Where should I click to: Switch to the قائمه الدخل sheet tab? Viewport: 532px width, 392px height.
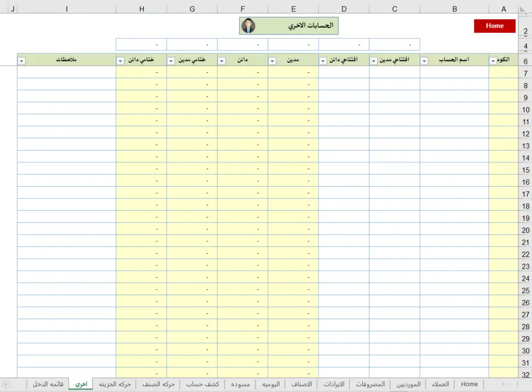pos(48,384)
